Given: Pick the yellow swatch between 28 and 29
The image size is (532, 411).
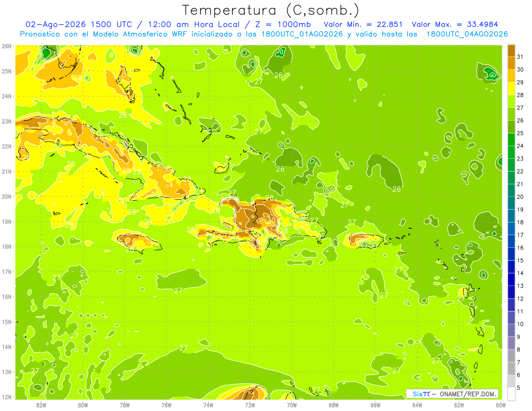Looking at the screenshot, I should pos(511,89).
